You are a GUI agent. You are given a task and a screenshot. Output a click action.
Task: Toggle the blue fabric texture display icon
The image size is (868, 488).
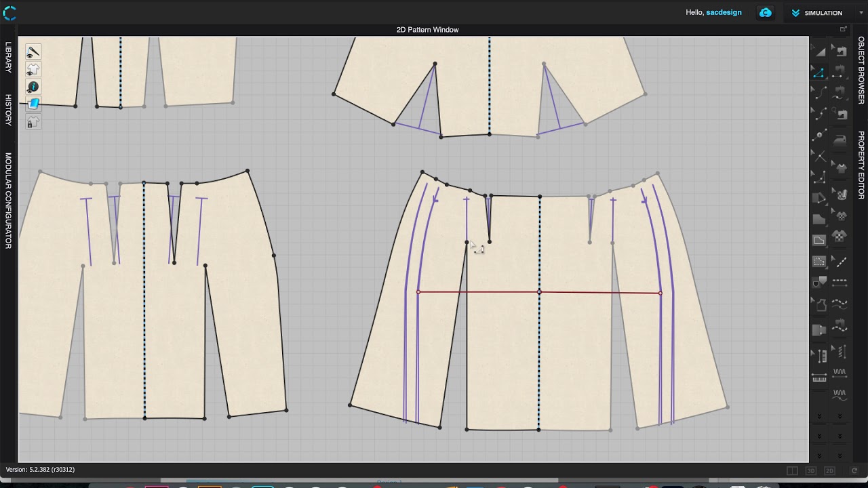click(x=33, y=104)
